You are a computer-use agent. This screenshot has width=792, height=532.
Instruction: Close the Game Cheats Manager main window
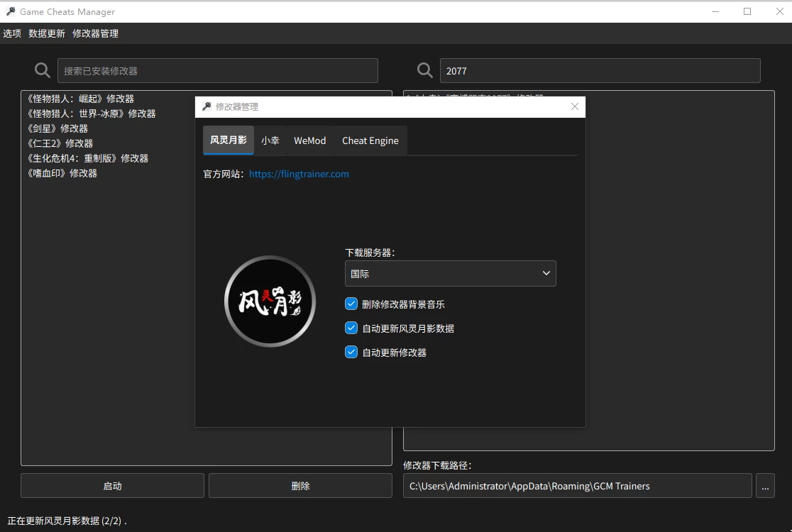click(x=779, y=11)
